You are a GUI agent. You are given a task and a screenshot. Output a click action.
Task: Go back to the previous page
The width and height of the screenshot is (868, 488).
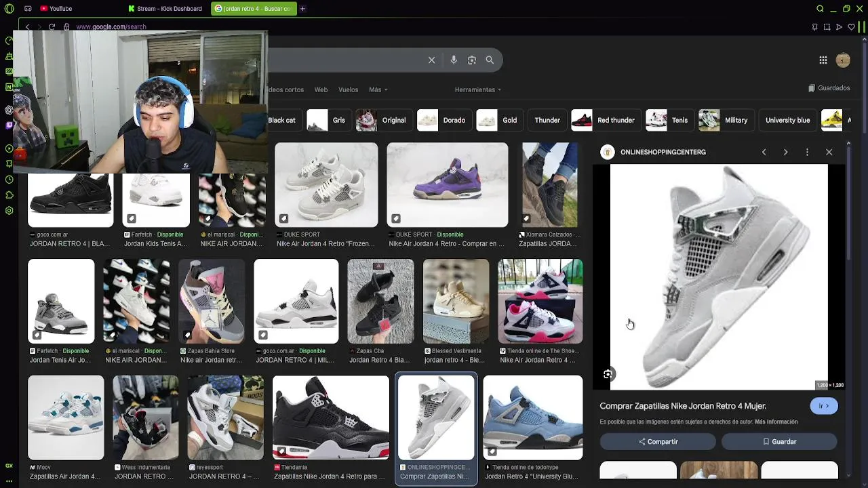[27, 27]
